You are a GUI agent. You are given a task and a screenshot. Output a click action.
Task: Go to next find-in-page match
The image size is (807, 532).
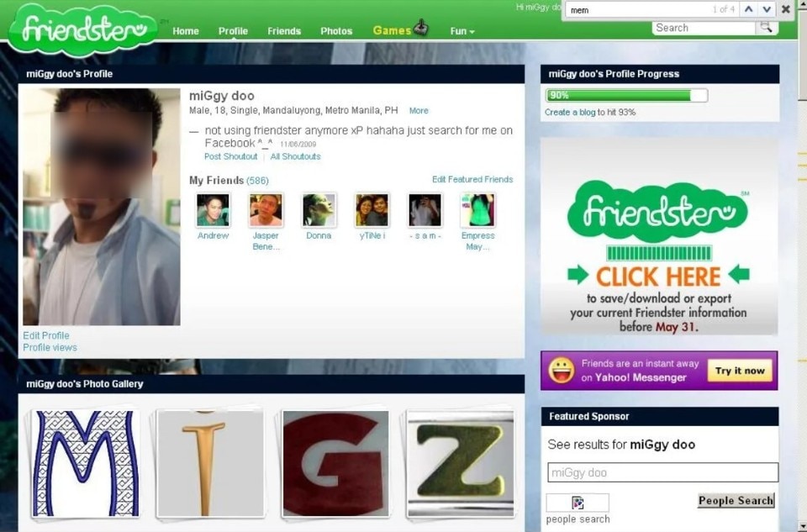point(767,9)
